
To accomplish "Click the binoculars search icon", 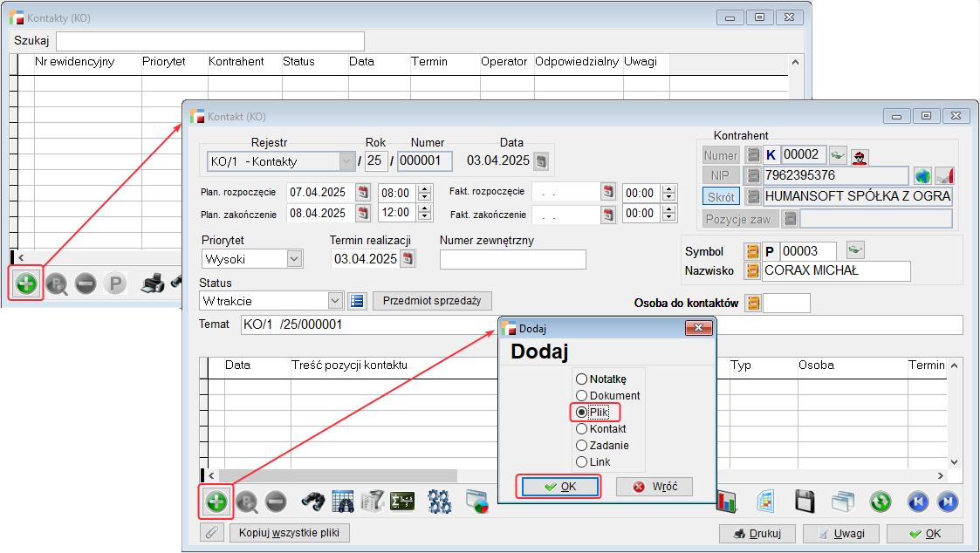I will 313,502.
